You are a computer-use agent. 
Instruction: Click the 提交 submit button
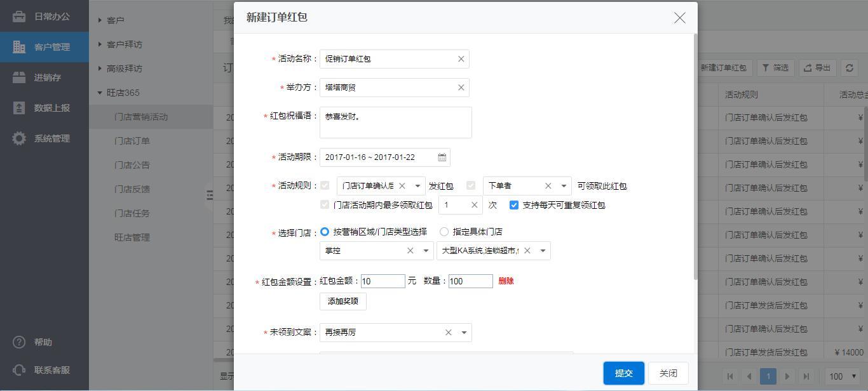tap(623, 373)
